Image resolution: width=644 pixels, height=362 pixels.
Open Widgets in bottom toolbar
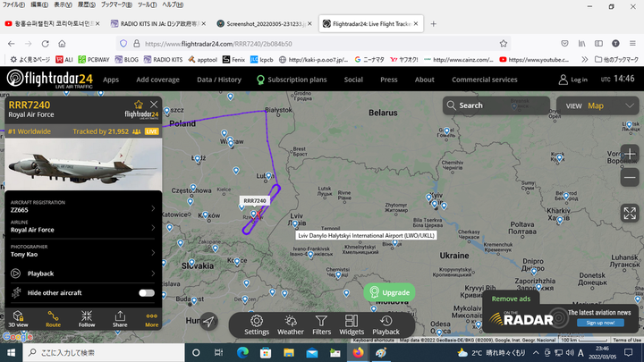[x=352, y=324]
